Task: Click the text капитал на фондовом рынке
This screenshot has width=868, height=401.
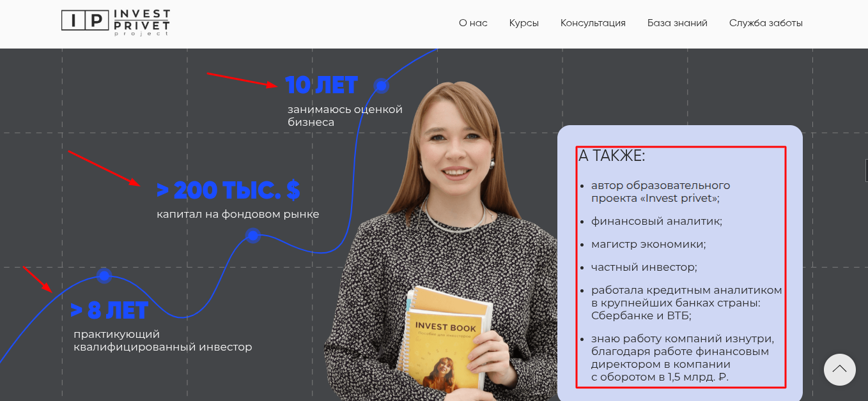Action: [238, 215]
